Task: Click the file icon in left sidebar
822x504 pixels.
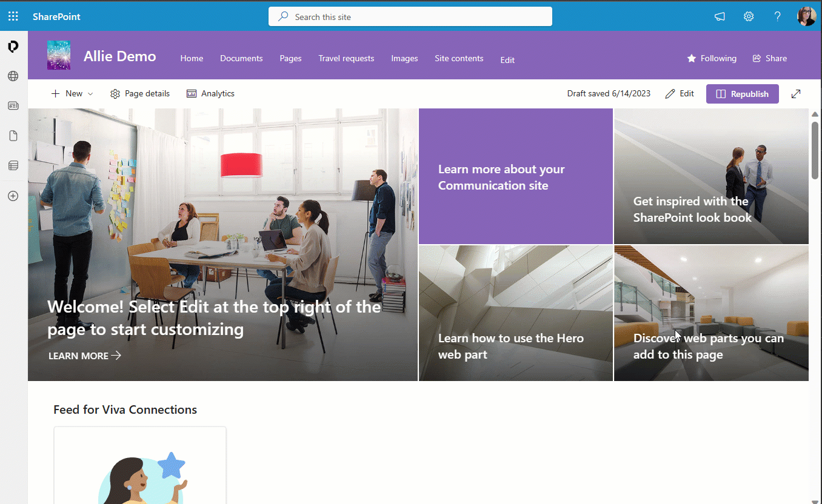Action: point(13,136)
